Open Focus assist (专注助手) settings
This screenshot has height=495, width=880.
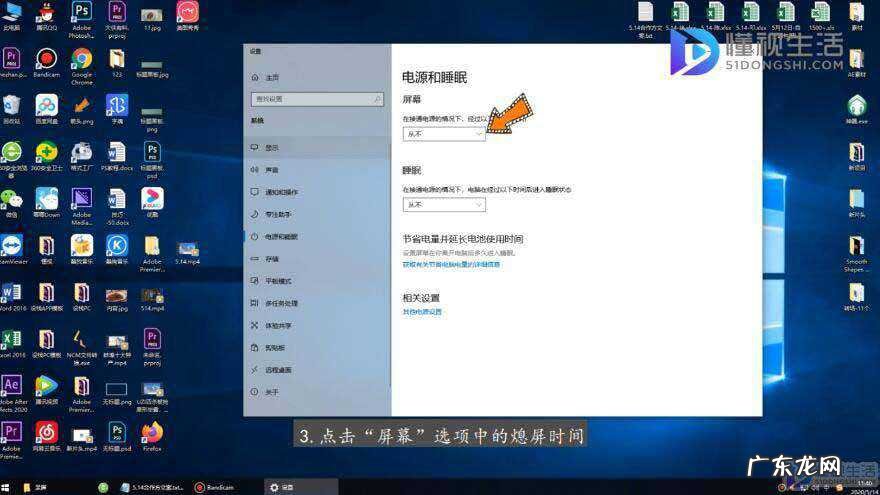(x=317, y=214)
